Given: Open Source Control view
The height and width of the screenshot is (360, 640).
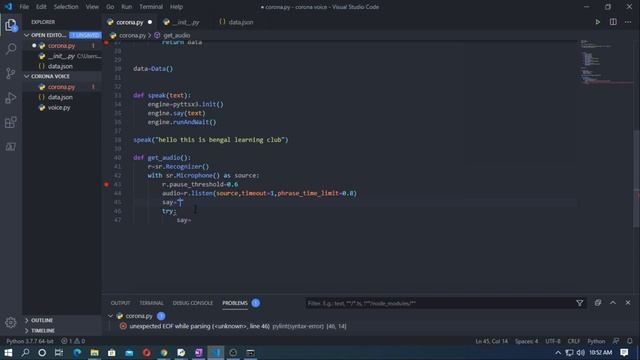Looking at the screenshot, I should (11, 73).
